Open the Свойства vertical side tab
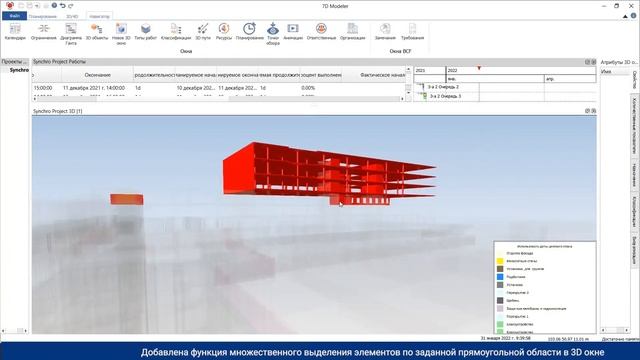This screenshot has height=360, width=640. 635,80
